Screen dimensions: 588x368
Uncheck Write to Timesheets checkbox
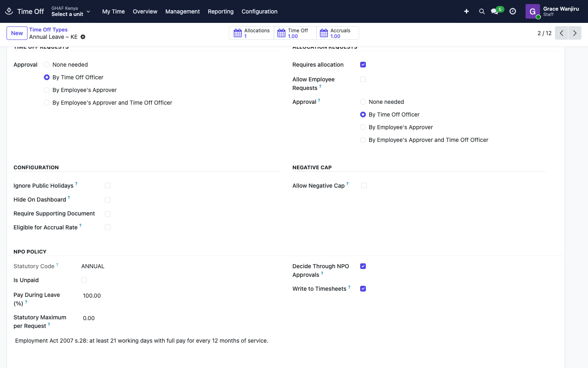(x=363, y=289)
